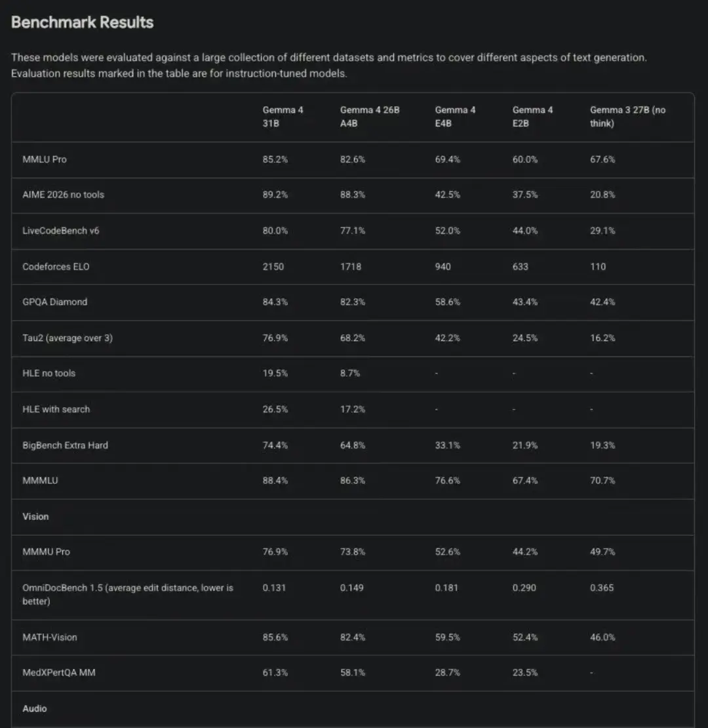This screenshot has height=728, width=708.
Task: Click the Gemma 4 26B A4B column header
Action: [369, 117]
